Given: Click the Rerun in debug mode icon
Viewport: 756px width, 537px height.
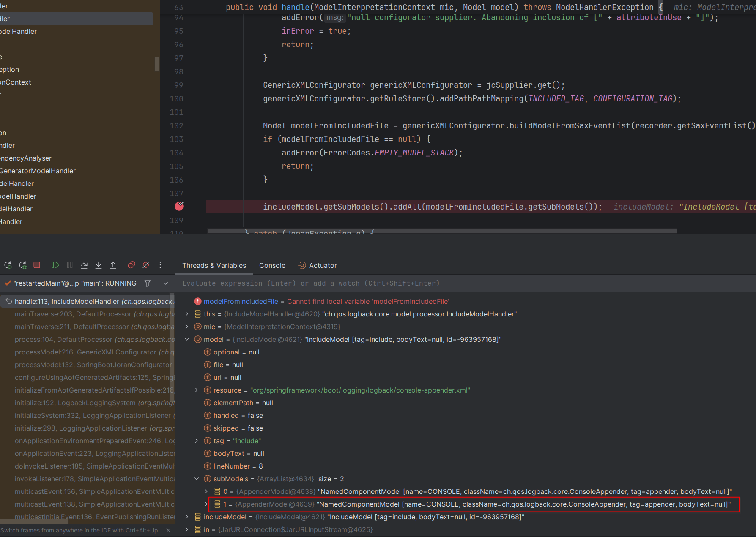Looking at the screenshot, I should coord(23,265).
